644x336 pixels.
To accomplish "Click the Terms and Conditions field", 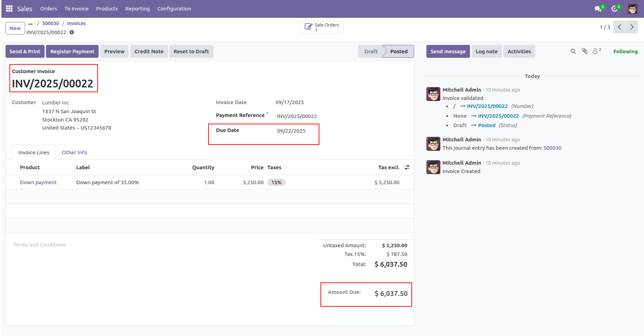I will (40, 245).
